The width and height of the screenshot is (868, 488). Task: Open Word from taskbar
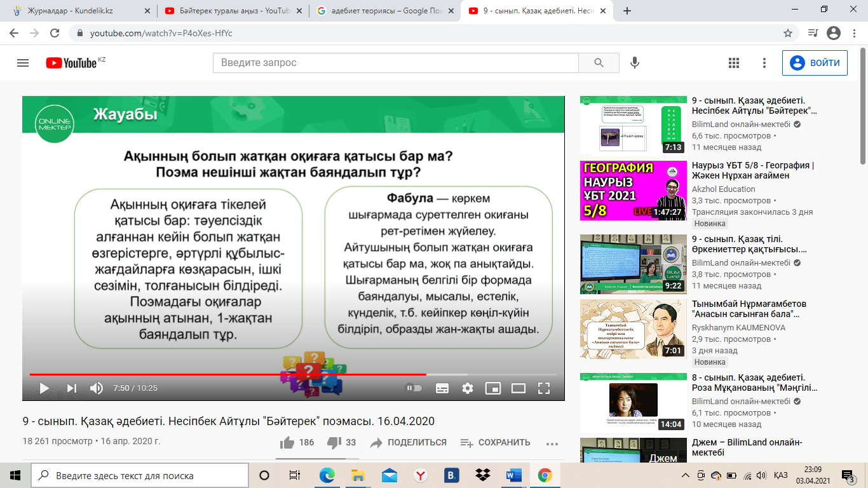coord(513,475)
